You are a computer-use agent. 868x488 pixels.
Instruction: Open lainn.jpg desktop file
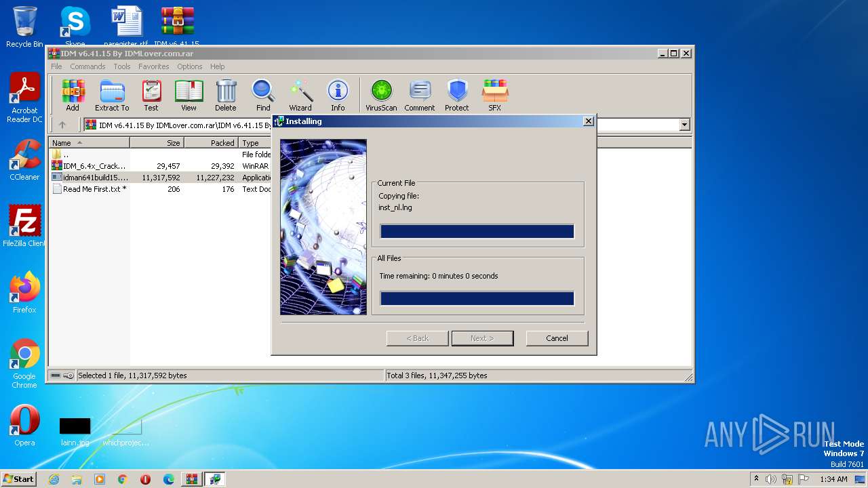tap(75, 431)
